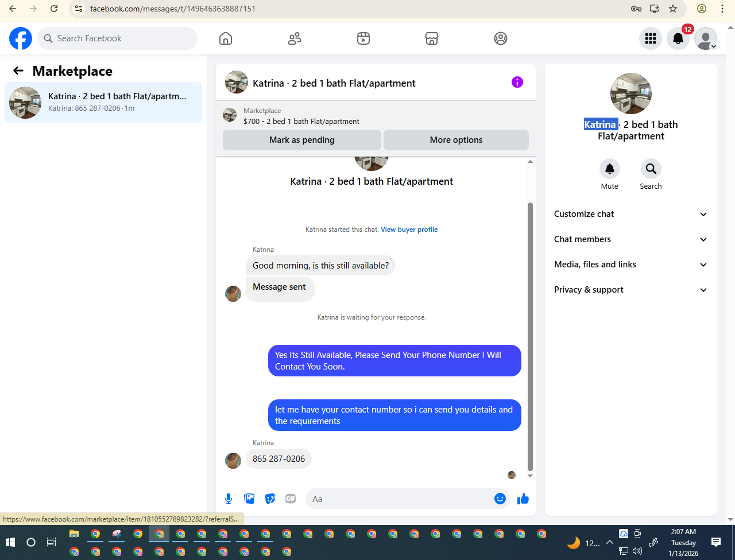735x560 pixels.
Task: Open the Windows notification center icon
Action: [716, 542]
